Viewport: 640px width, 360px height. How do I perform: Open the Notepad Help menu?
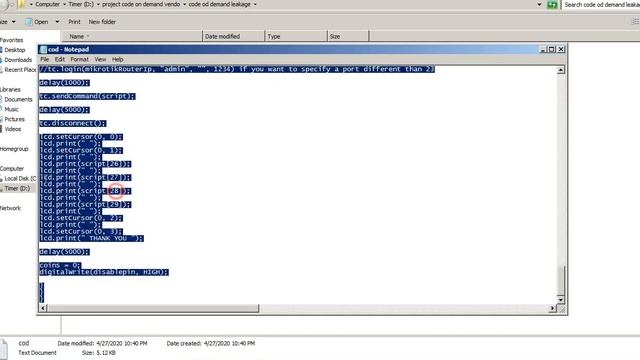pyautogui.click(x=118, y=59)
